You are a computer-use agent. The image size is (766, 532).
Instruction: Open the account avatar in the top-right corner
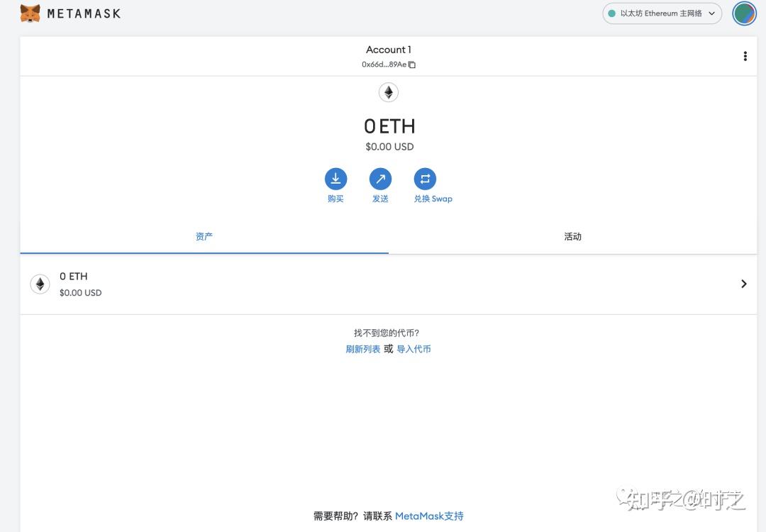(743, 13)
